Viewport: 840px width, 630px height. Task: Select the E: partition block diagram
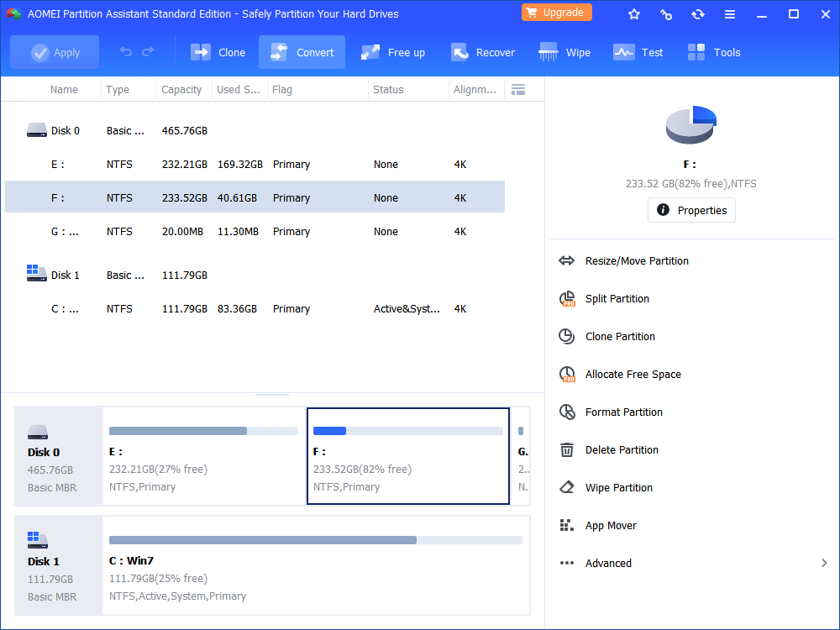202,456
